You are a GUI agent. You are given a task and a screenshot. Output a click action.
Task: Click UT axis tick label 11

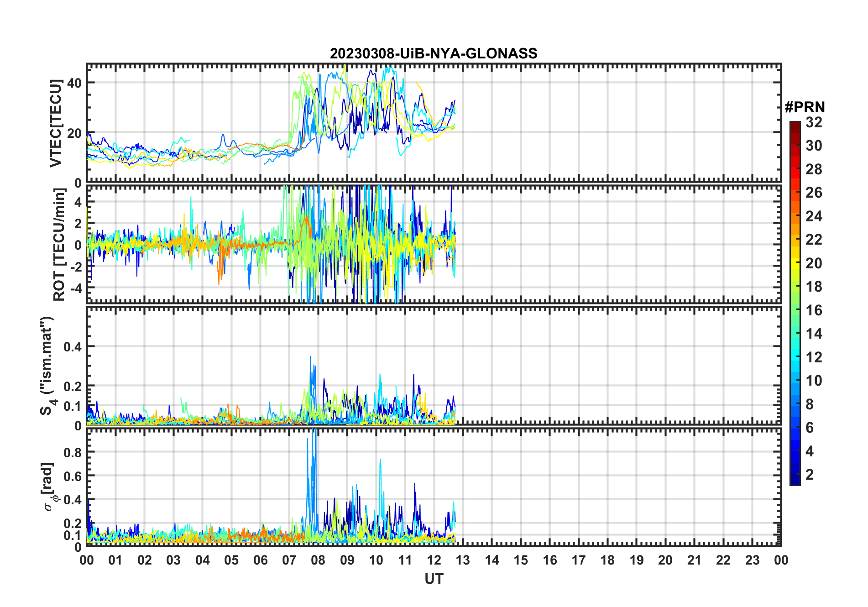(x=405, y=560)
